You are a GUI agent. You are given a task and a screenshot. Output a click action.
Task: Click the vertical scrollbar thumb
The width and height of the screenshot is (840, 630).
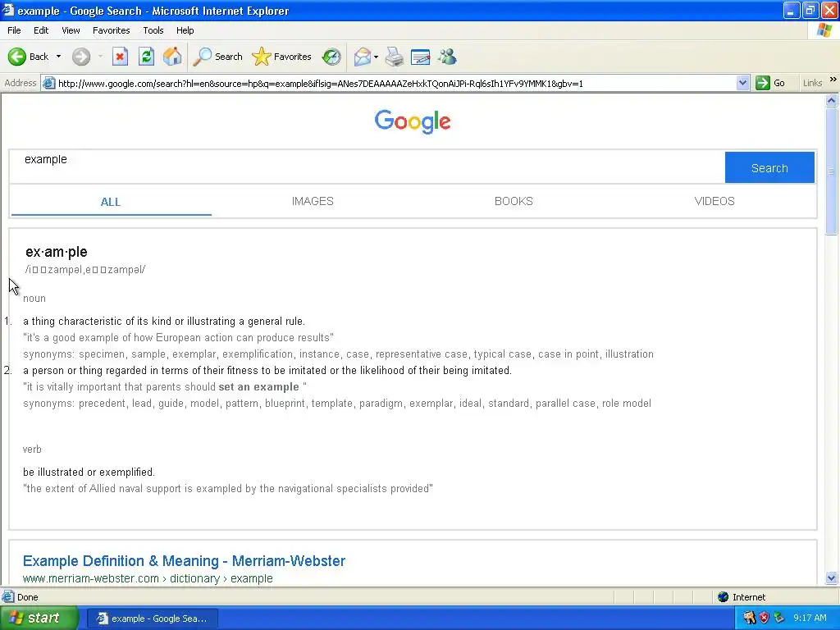(832, 171)
